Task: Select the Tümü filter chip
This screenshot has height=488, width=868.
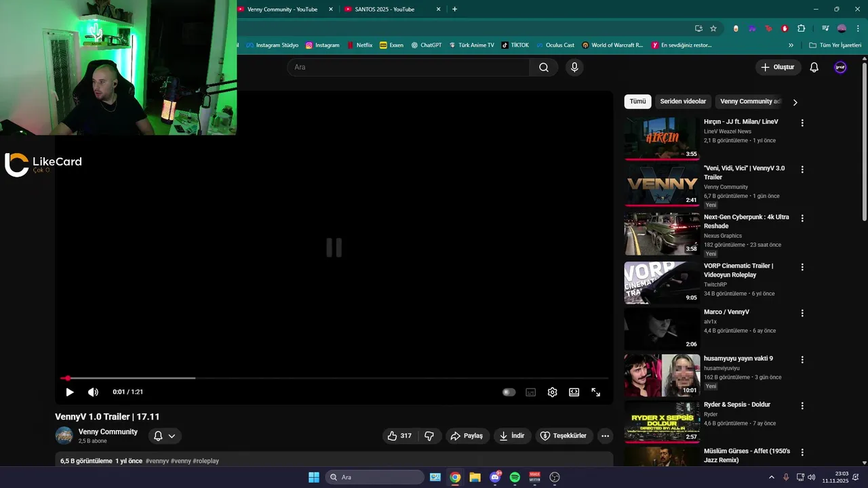Action: tap(637, 102)
